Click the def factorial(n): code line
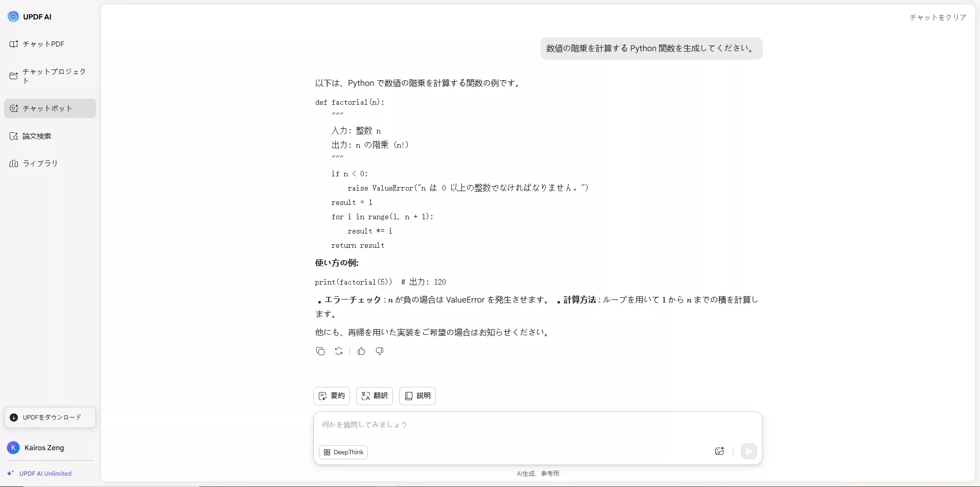The width and height of the screenshot is (980, 487). pos(350,102)
